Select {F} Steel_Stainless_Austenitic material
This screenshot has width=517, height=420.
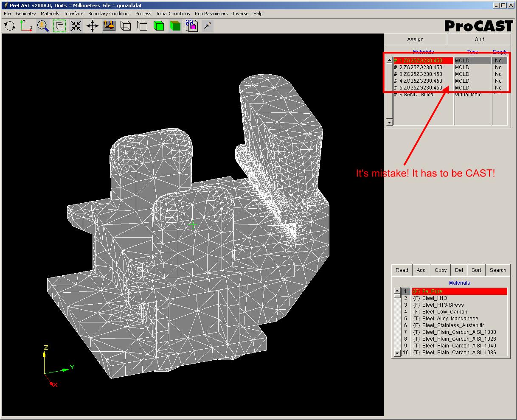point(459,325)
